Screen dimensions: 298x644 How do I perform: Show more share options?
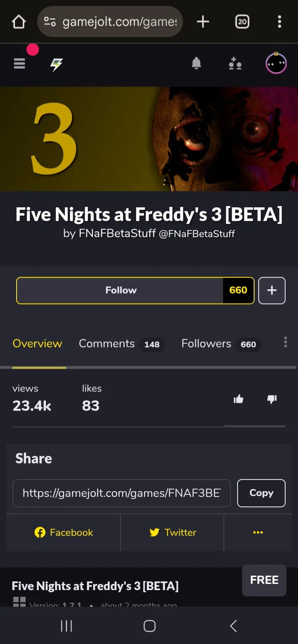tap(258, 533)
